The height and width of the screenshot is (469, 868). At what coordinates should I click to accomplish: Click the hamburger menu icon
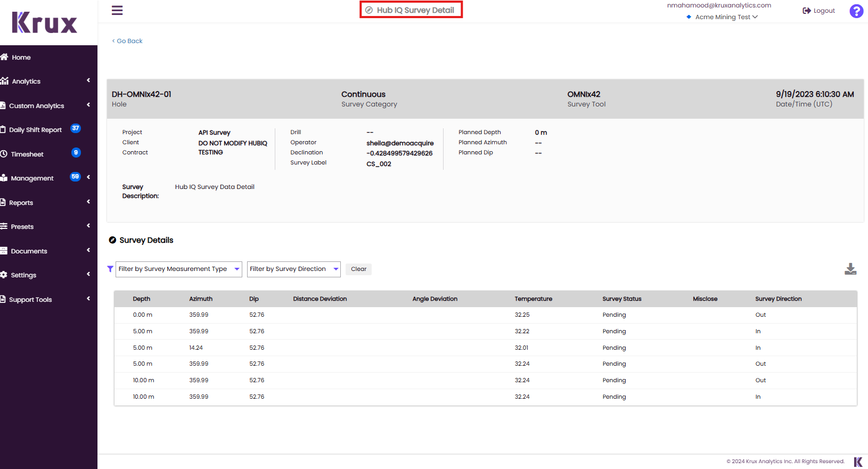117,11
